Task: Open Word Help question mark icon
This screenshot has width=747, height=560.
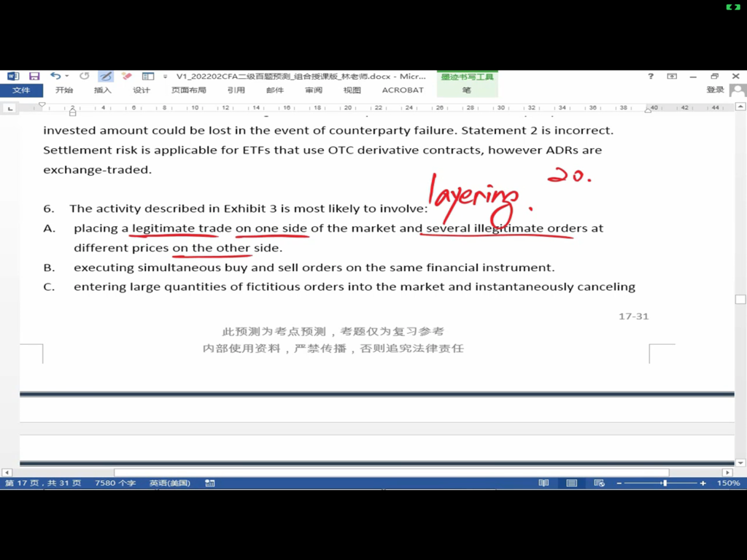Action: click(651, 76)
